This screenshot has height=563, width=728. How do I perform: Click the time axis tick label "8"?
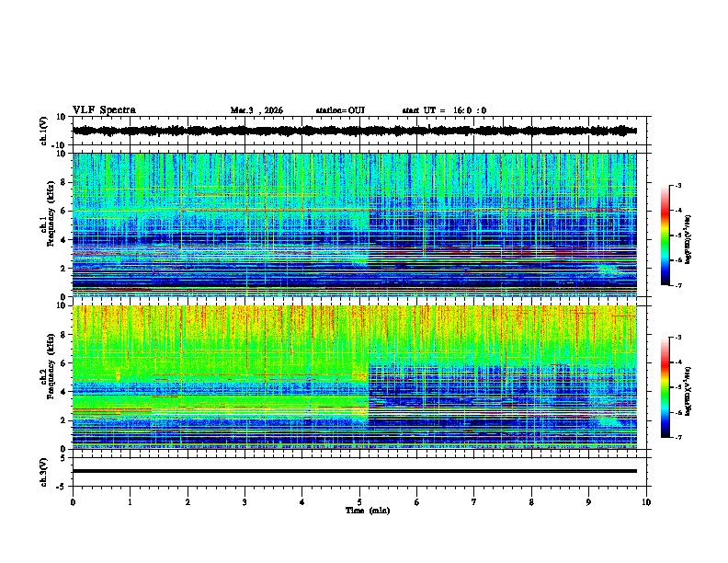(531, 502)
